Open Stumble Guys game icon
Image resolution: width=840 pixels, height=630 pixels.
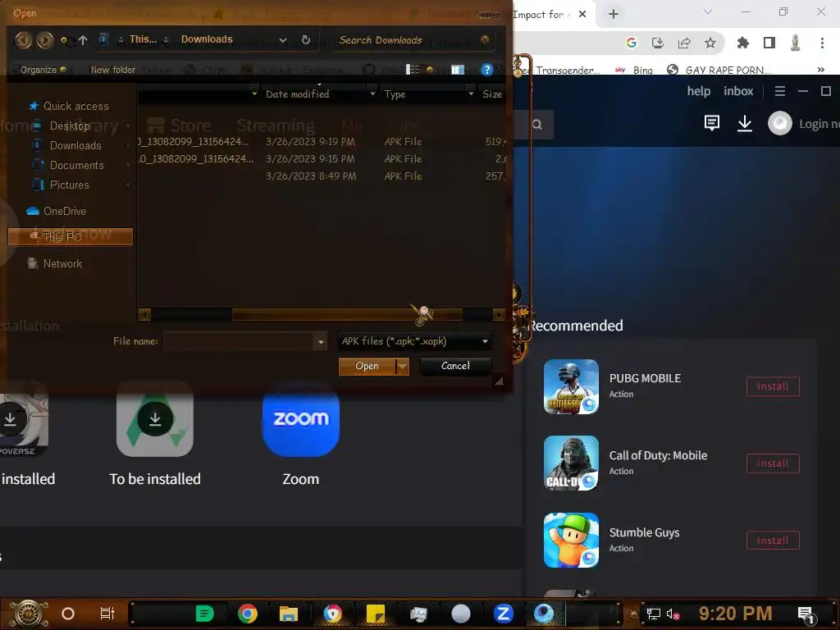click(x=571, y=541)
